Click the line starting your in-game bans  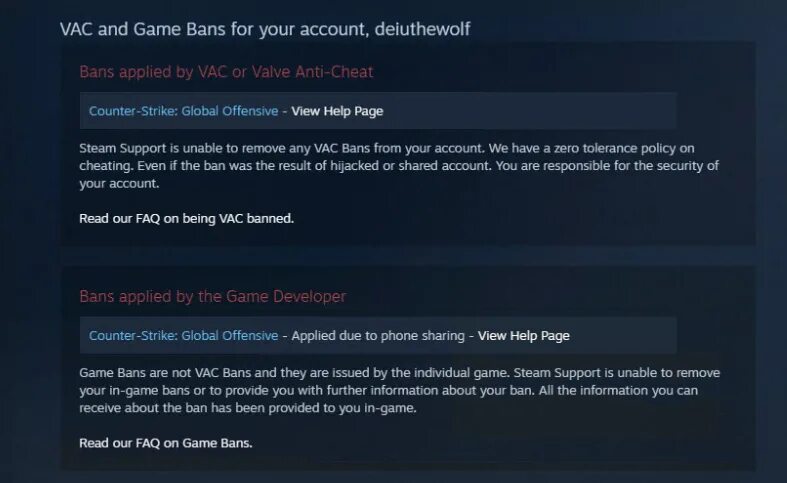click(x=388, y=391)
